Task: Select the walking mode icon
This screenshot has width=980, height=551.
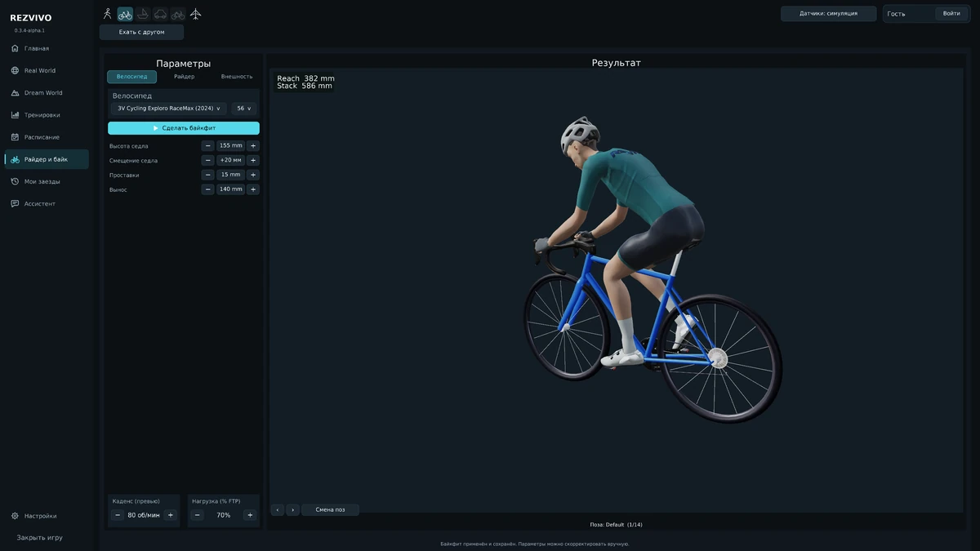Action: [x=107, y=14]
